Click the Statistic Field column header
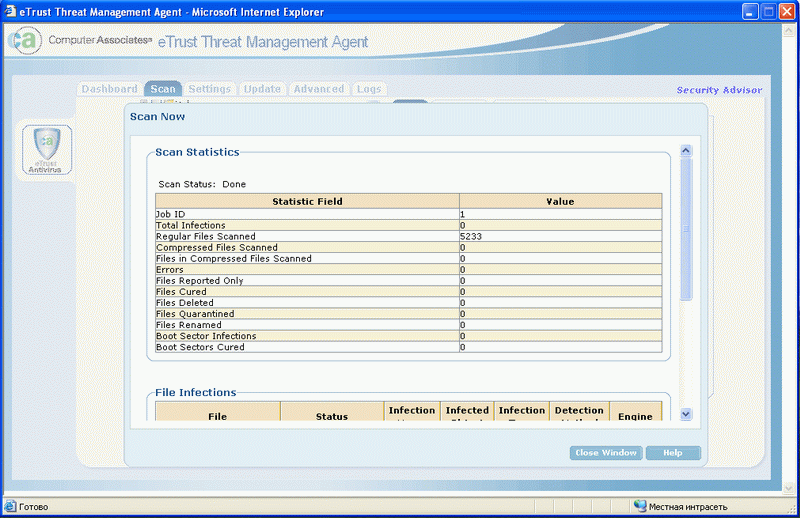 coord(307,201)
